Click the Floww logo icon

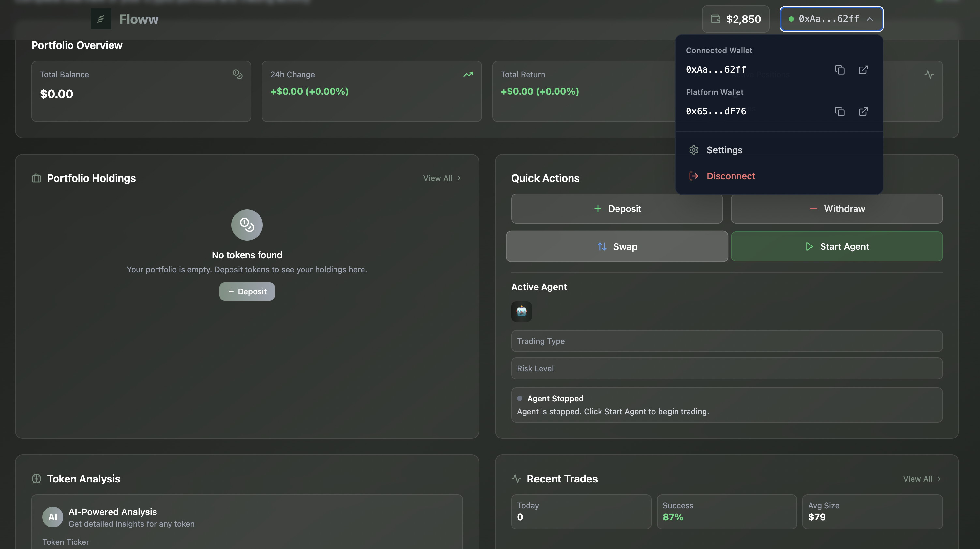pos(101,19)
